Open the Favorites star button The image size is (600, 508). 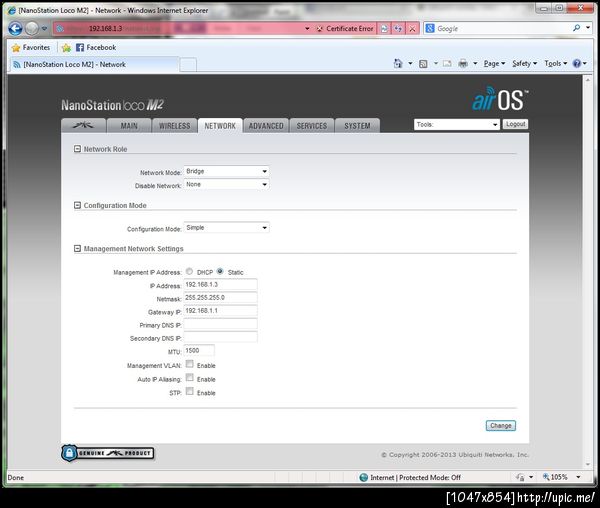pyautogui.click(x=31, y=47)
